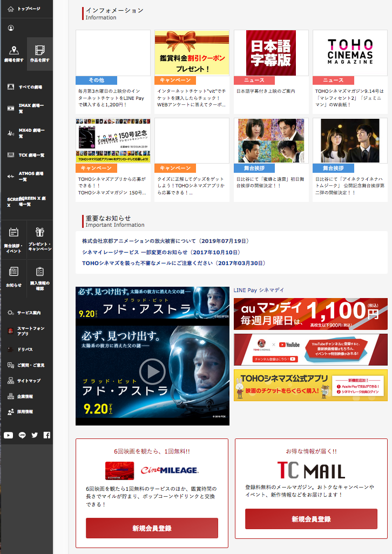The image size is (392, 554).
Task: Open the YouTube channel registration banner
Action: pyautogui.click(x=310, y=350)
